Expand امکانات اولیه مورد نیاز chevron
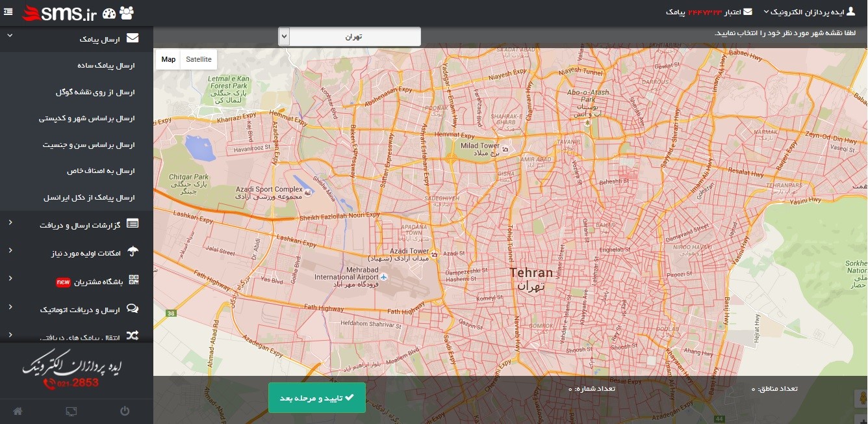The width and height of the screenshot is (868, 424). pyautogui.click(x=10, y=250)
